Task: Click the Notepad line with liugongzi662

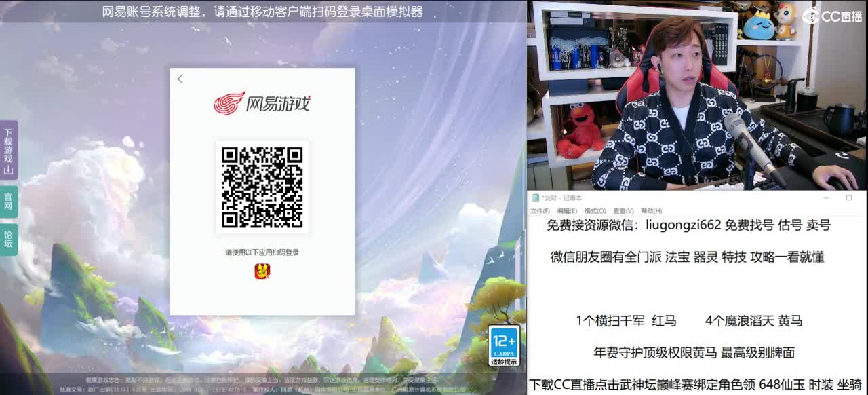Action: click(x=688, y=225)
